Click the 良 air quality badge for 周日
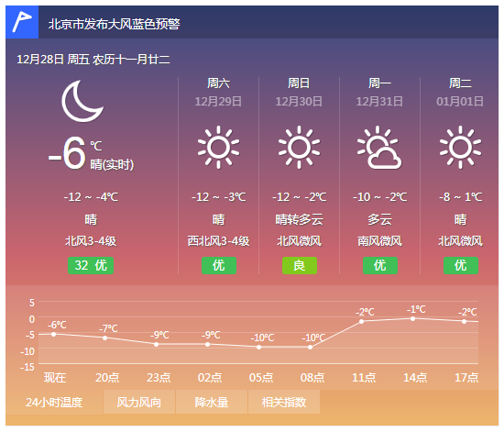The height and width of the screenshot is (432, 504). [x=300, y=265]
